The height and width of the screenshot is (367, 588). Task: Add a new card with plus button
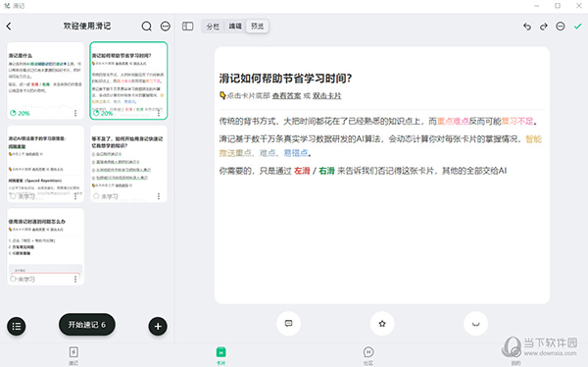[x=158, y=326]
